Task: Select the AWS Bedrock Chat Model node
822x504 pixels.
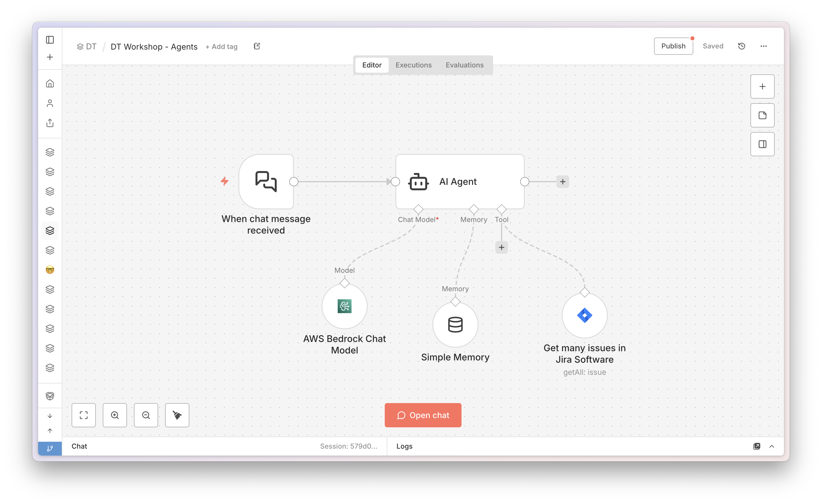Action: [x=344, y=306]
